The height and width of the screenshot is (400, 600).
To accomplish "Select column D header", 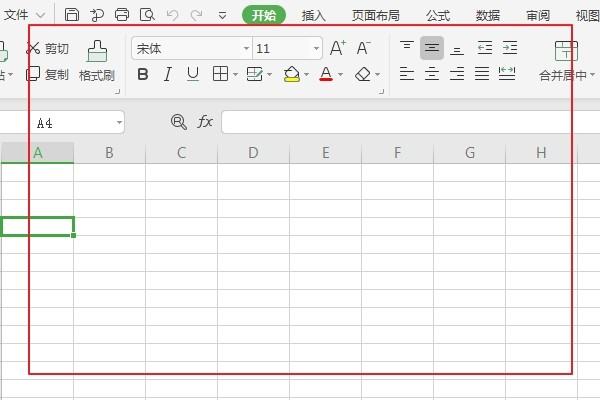I will (253, 153).
